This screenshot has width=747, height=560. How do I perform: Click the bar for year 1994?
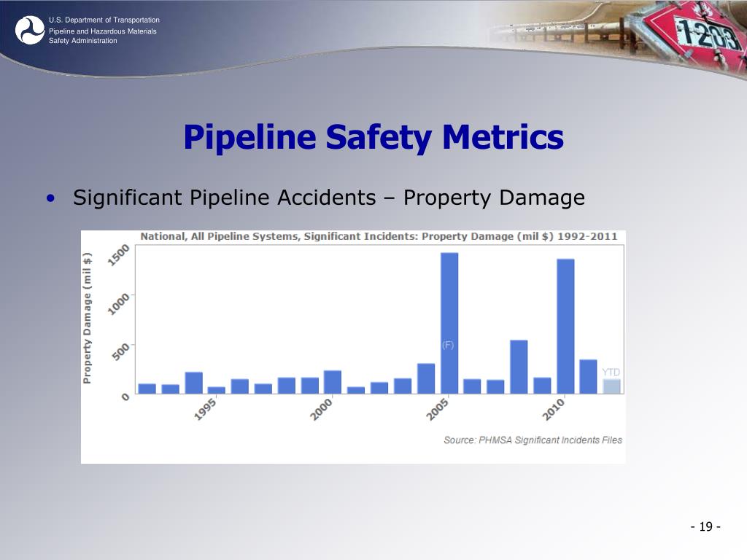(194, 383)
